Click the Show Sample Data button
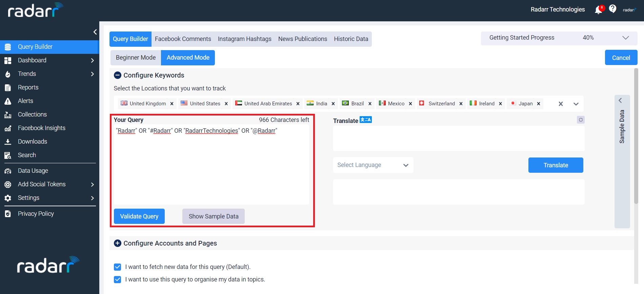The image size is (644, 294). coord(214,216)
